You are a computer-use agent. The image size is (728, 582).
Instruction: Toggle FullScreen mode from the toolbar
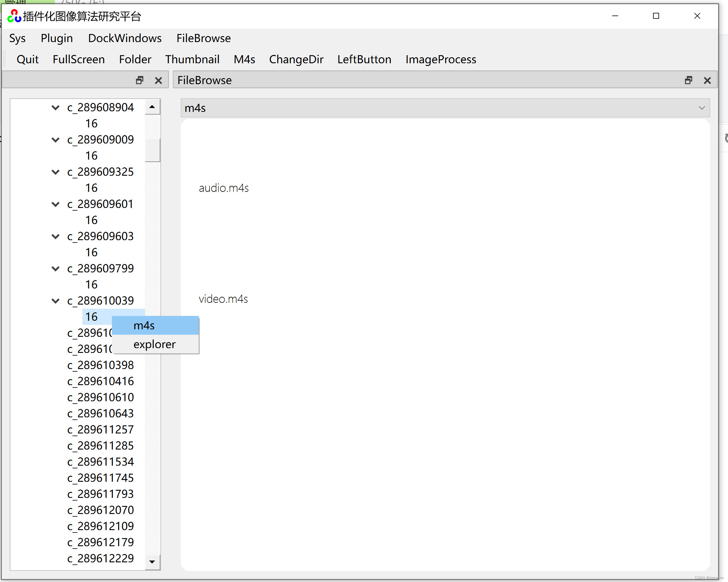(79, 59)
